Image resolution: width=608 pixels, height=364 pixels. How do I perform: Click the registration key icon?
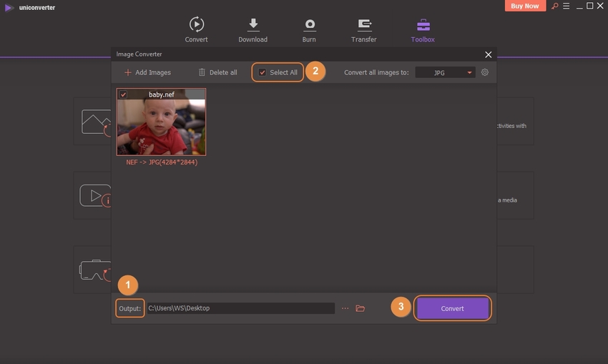pyautogui.click(x=554, y=6)
